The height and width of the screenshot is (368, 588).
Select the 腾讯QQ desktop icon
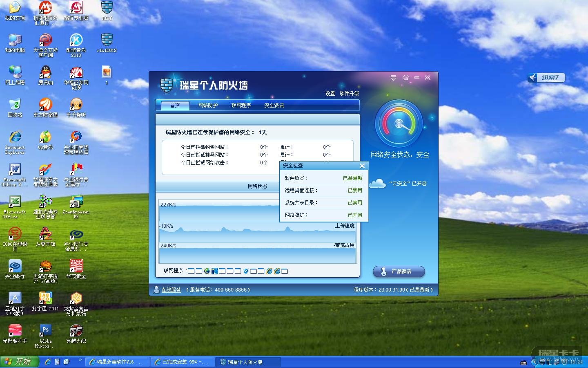[x=45, y=76]
